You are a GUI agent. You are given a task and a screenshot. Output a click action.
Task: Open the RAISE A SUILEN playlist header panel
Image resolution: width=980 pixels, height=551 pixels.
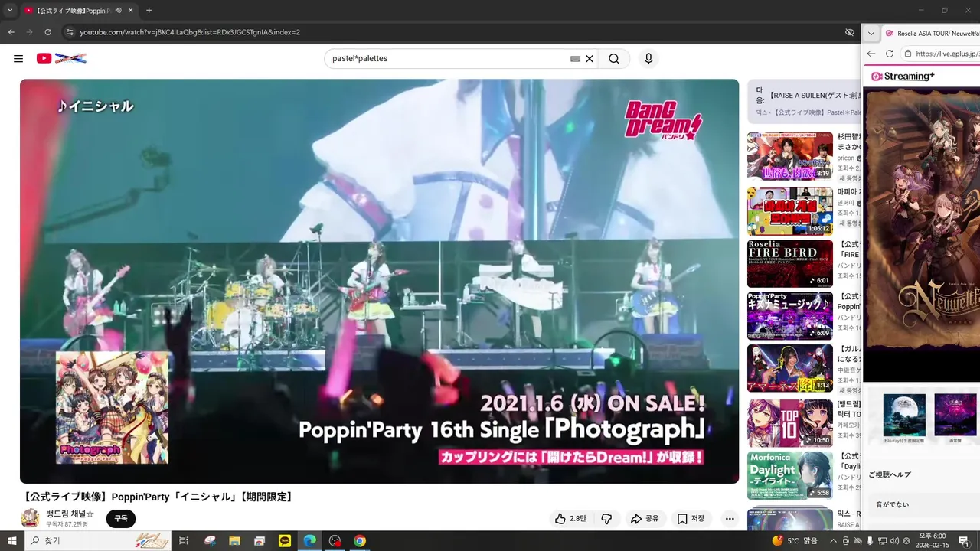804,102
